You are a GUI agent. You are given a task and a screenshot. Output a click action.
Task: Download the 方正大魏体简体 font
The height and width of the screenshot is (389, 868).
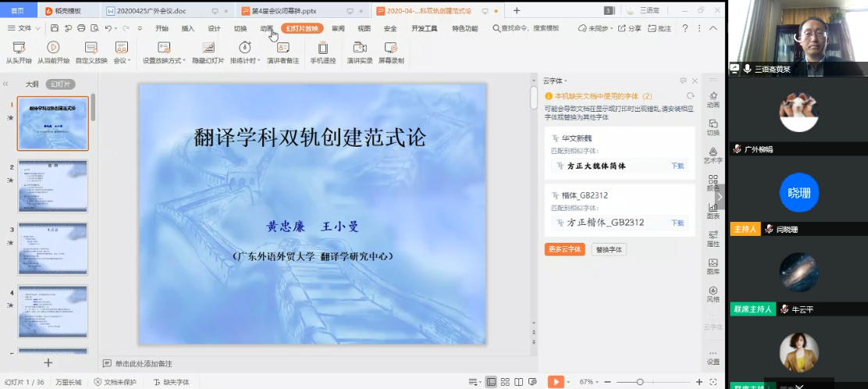(678, 166)
